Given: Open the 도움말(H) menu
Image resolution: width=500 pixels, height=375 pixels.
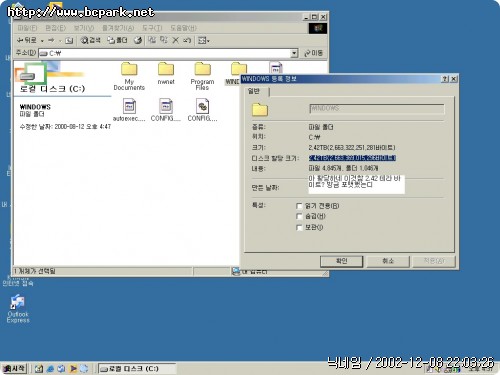Looking at the screenshot, I should click(183, 28).
